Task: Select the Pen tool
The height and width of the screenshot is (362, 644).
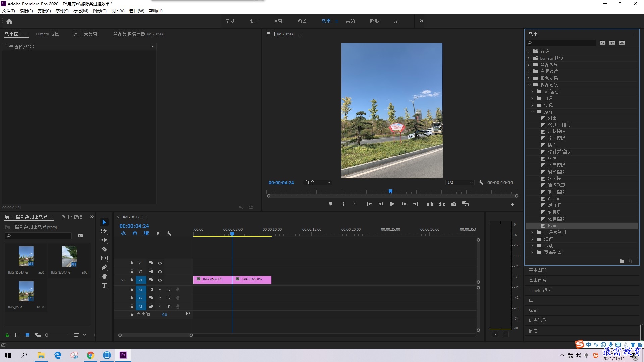Action: [x=104, y=267]
